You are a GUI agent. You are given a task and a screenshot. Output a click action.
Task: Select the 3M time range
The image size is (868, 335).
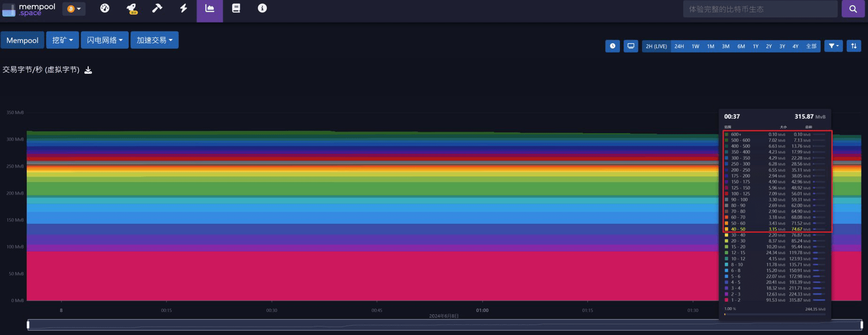[725, 46]
